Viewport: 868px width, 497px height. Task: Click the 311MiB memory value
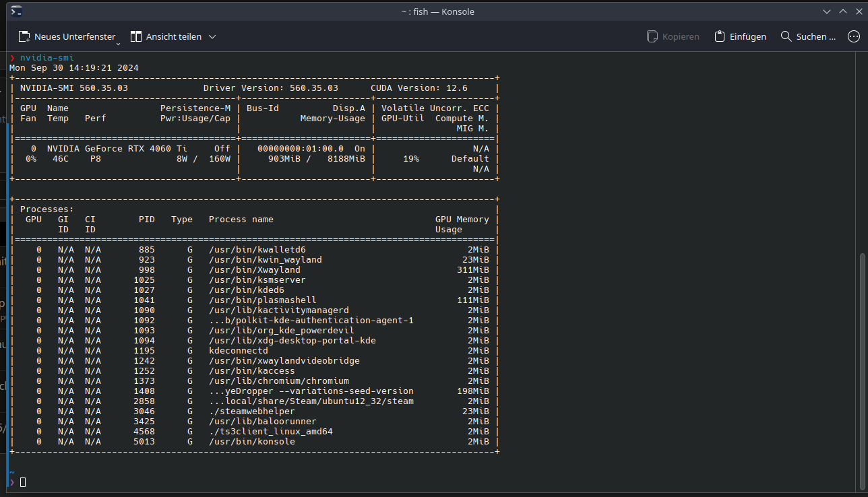click(x=473, y=270)
